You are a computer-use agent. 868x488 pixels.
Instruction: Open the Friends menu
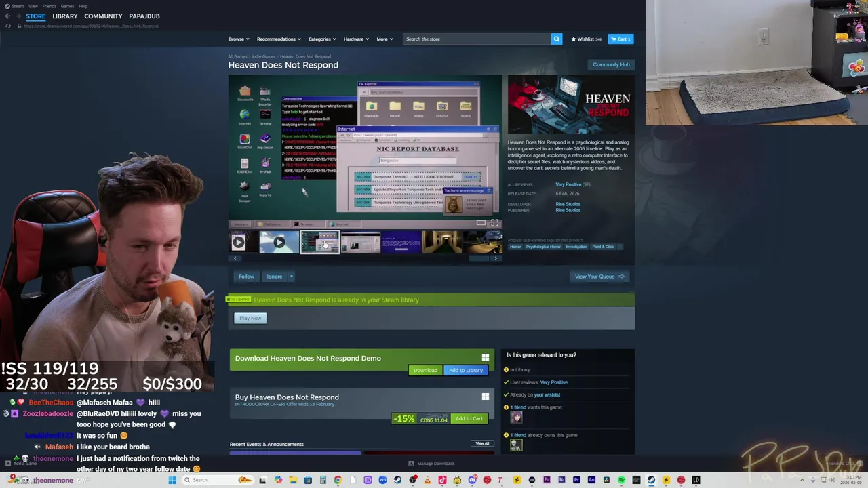[x=49, y=6]
